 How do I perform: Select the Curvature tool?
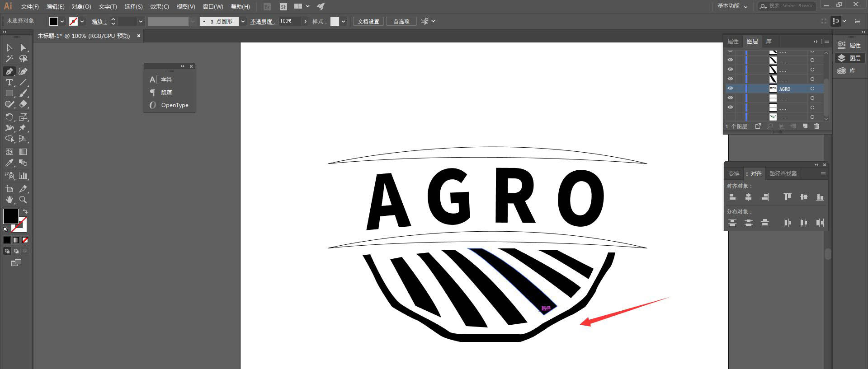[23, 71]
